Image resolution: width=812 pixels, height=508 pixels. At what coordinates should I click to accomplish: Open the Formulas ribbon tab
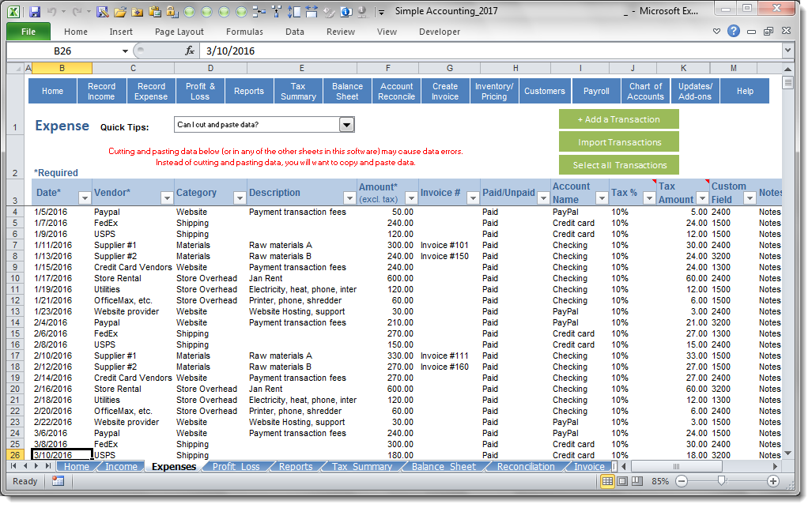[x=244, y=32]
